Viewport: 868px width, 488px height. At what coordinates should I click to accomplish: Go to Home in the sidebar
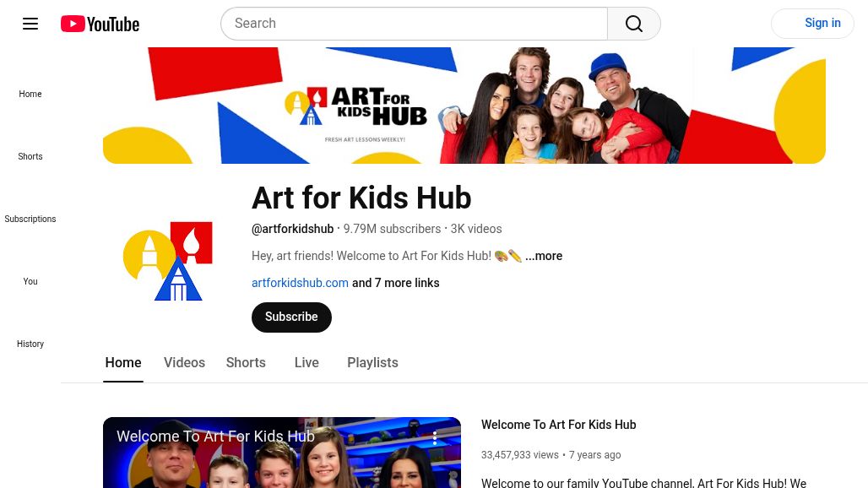30,94
